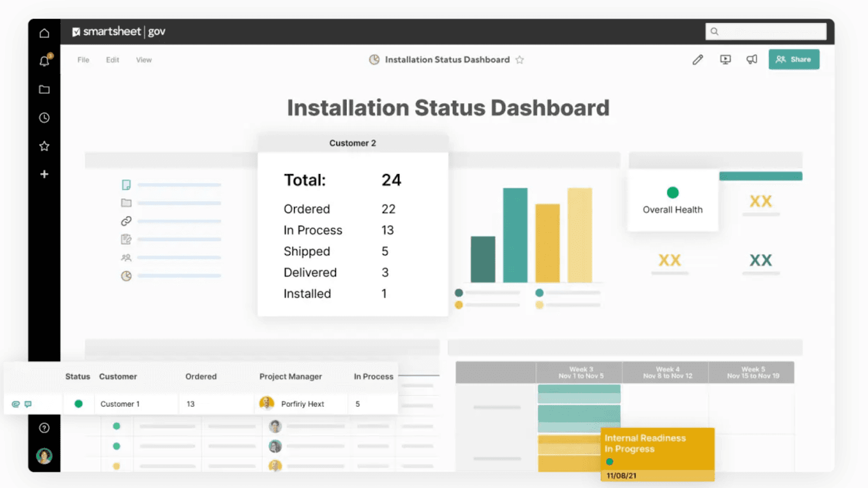Click the link icon in shortcut list
Viewport: 868px width, 488px height.
pos(126,221)
